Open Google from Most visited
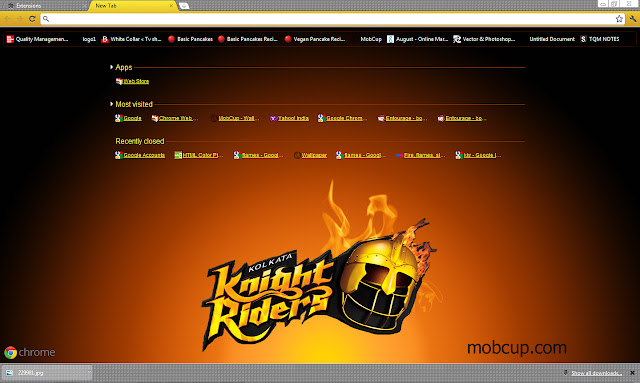This screenshot has height=383, width=640. coord(128,118)
